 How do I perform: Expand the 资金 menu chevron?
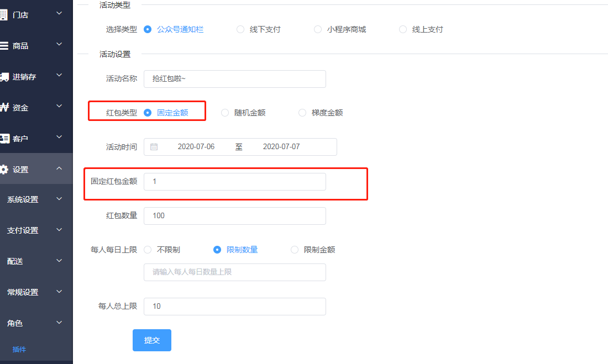point(59,106)
